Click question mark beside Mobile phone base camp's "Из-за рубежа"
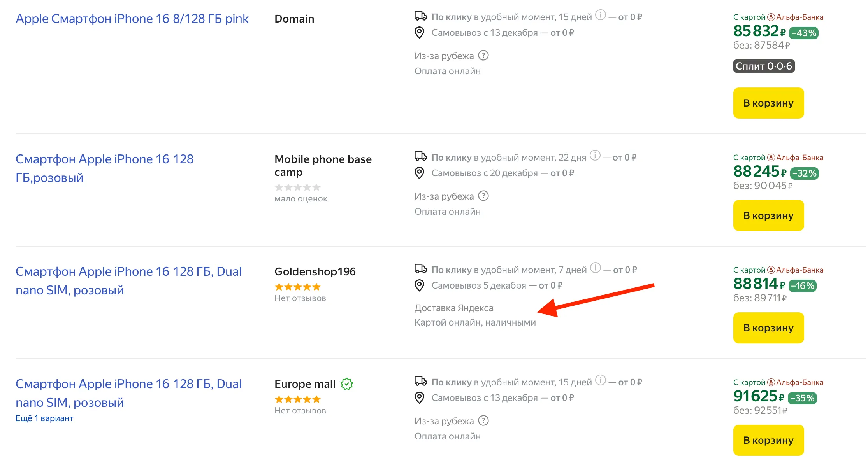Screen dimensions: 868x469 (x=483, y=196)
